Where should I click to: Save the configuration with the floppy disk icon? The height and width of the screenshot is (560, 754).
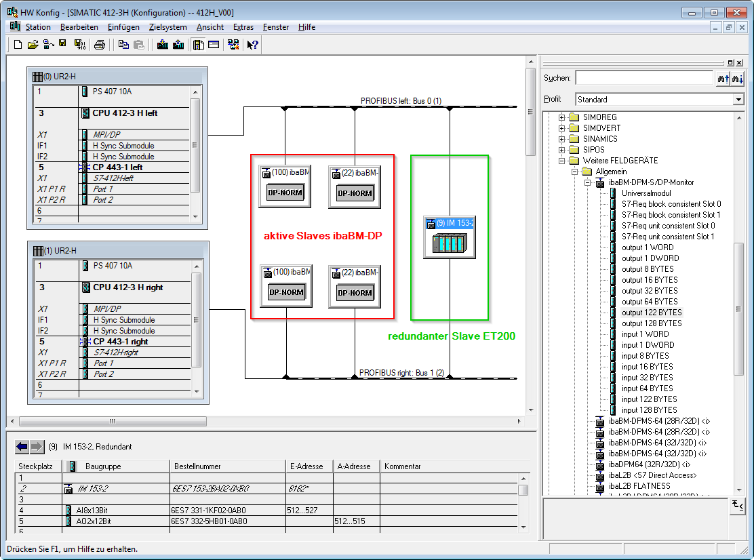tap(62, 44)
